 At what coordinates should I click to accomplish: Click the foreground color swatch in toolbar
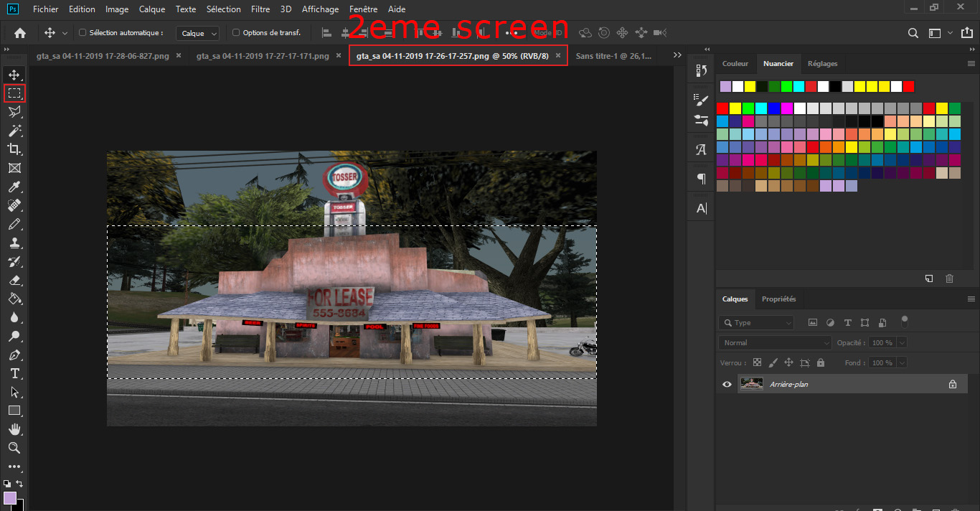[10, 498]
